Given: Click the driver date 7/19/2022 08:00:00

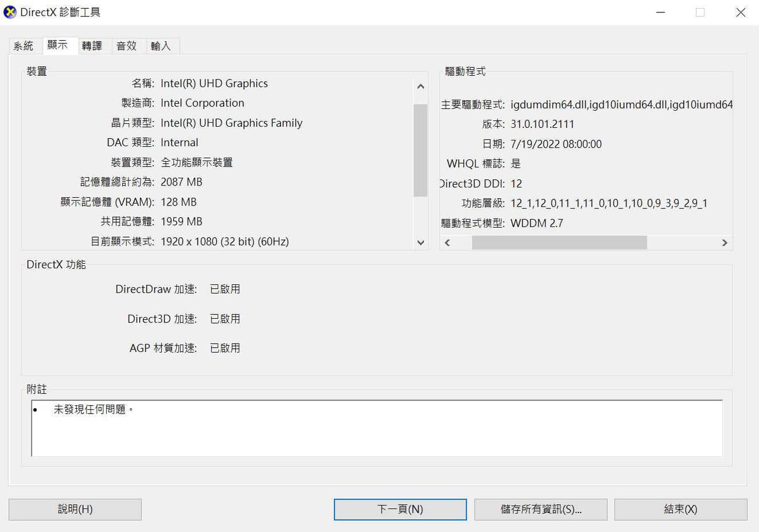Looking at the screenshot, I should (556, 144).
